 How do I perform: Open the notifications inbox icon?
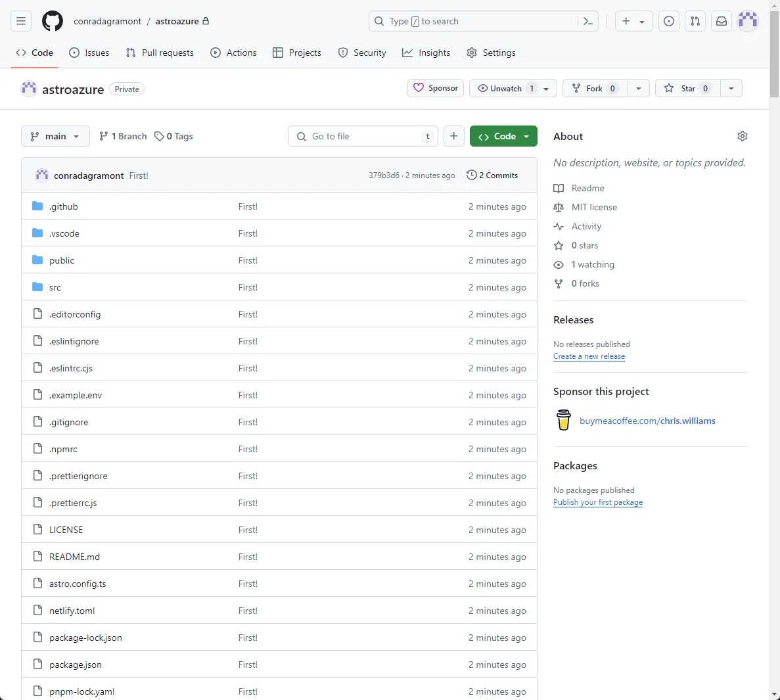click(x=722, y=21)
